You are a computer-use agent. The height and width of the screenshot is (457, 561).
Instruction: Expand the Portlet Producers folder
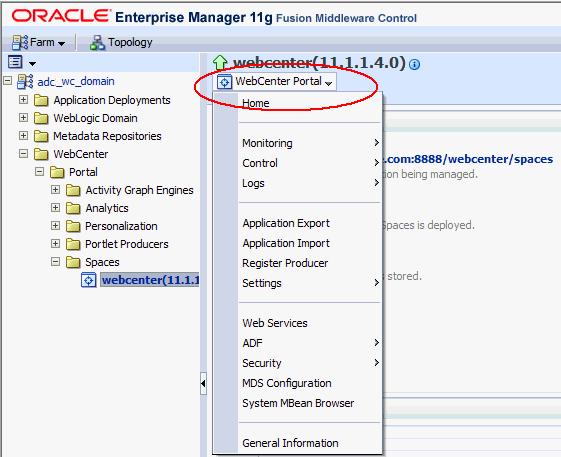coord(55,243)
